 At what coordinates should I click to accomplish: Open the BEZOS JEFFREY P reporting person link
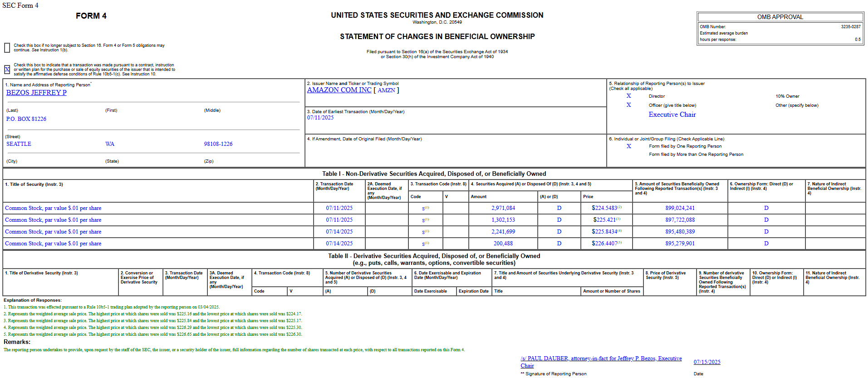(x=36, y=93)
